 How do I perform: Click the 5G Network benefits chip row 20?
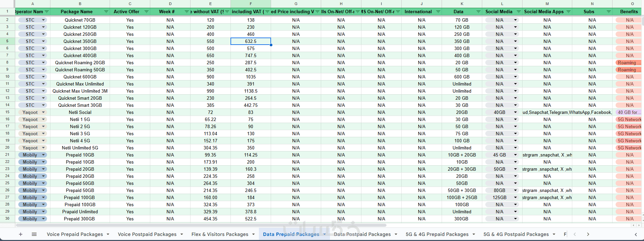pos(628,148)
